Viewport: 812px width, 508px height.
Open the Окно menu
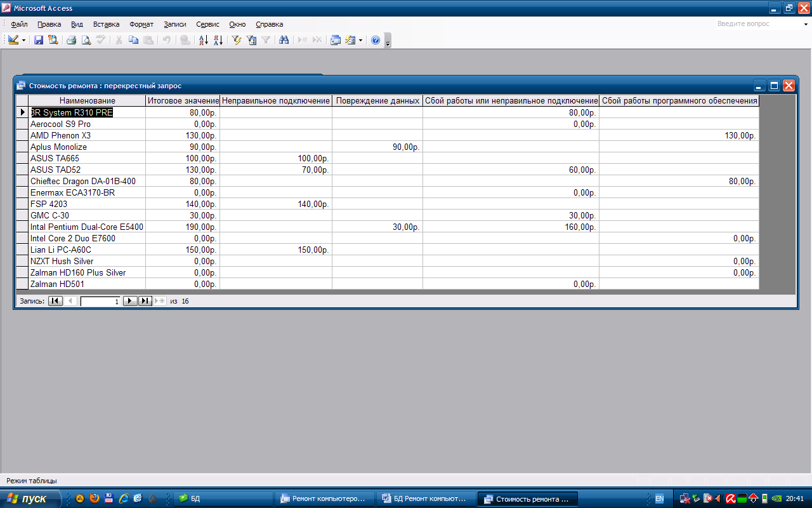point(237,24)
